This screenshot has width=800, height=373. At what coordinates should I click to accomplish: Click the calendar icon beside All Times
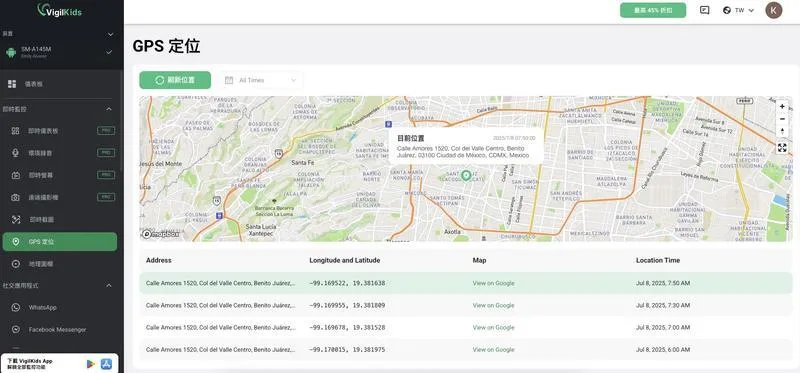coord(229,80)
